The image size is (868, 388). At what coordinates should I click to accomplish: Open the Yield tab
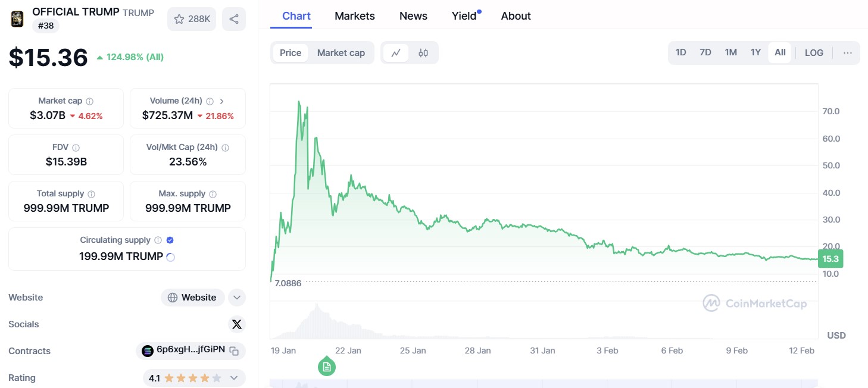[x=464, y=16]
